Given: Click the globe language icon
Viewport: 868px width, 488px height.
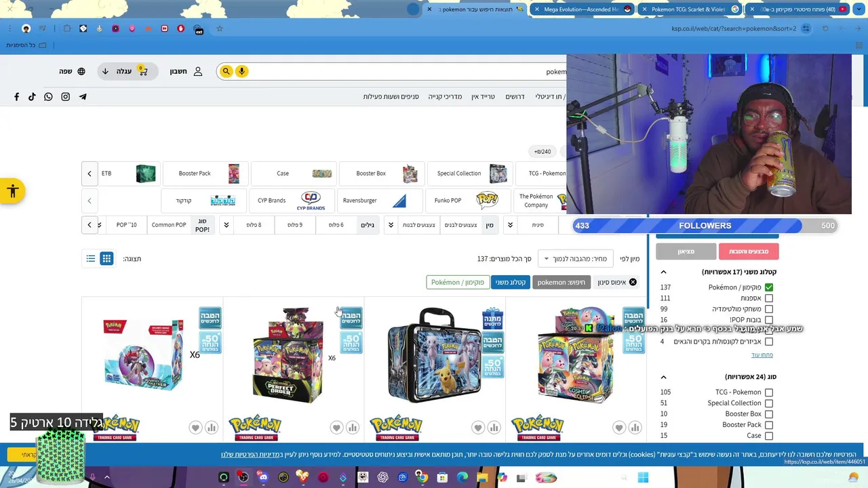Looking at the screenshot, I should click(81, 71).
